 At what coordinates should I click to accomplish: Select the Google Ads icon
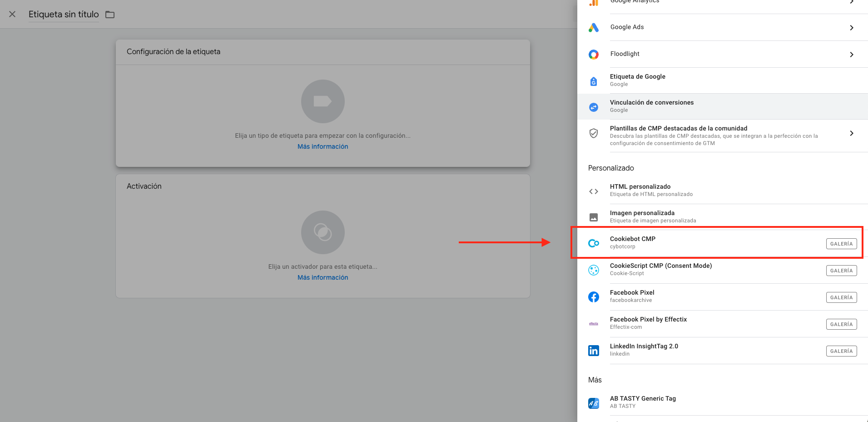pyautogui.click(x=594, y=27)
